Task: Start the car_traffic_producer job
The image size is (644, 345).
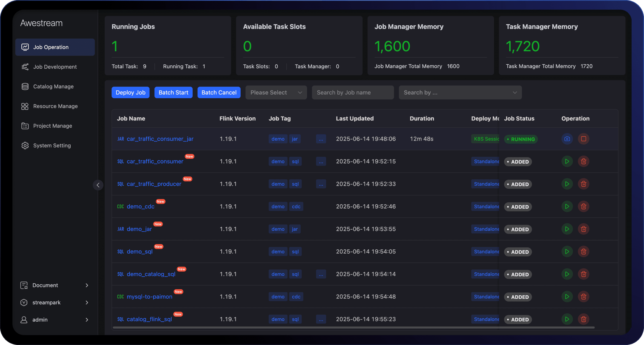Action: tap(567, 184)
